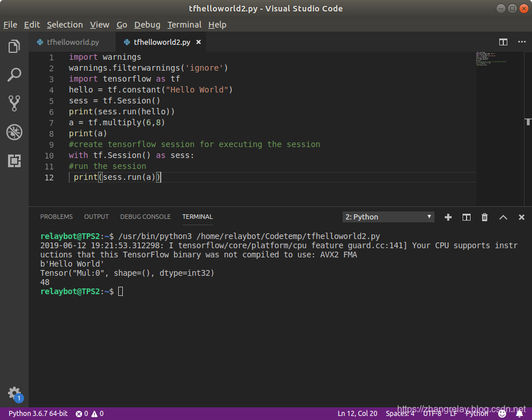Create a new terminal with plus icon

[x=448, y=217]
